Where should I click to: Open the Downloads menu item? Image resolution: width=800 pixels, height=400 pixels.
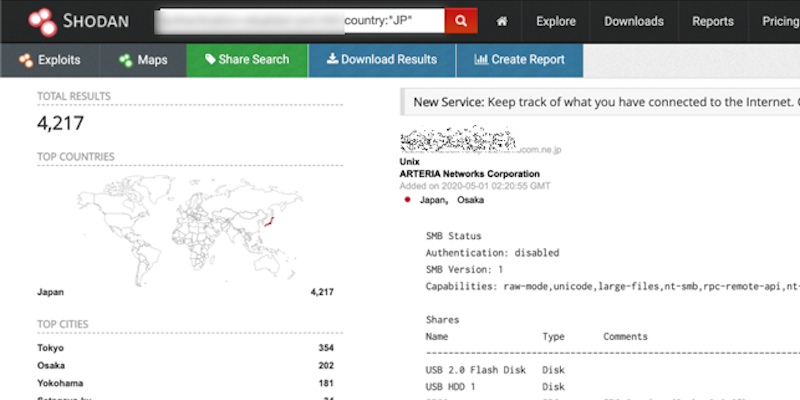click(634, 21)
